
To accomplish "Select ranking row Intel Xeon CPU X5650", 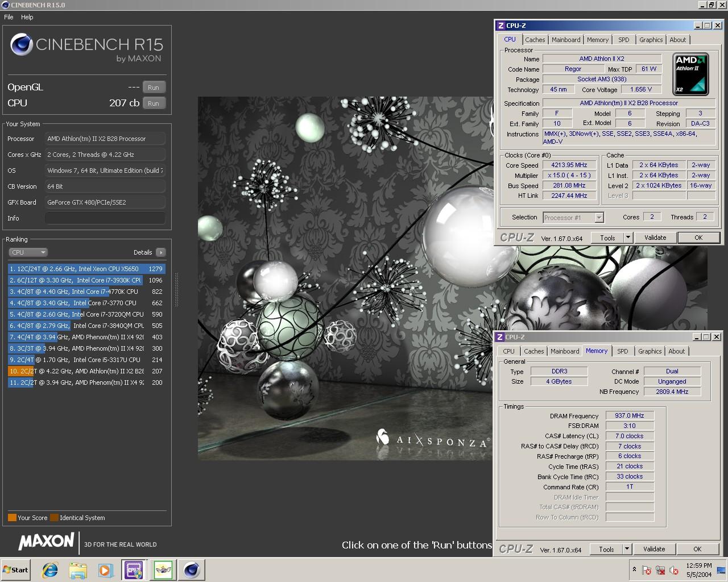I will pos(86,269).
